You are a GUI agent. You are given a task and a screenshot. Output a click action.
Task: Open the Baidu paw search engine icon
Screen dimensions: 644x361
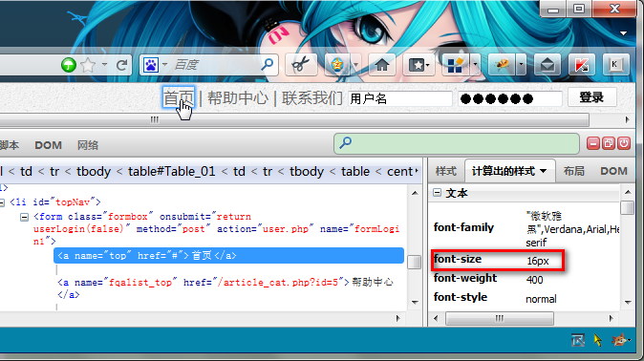(151, 65)
